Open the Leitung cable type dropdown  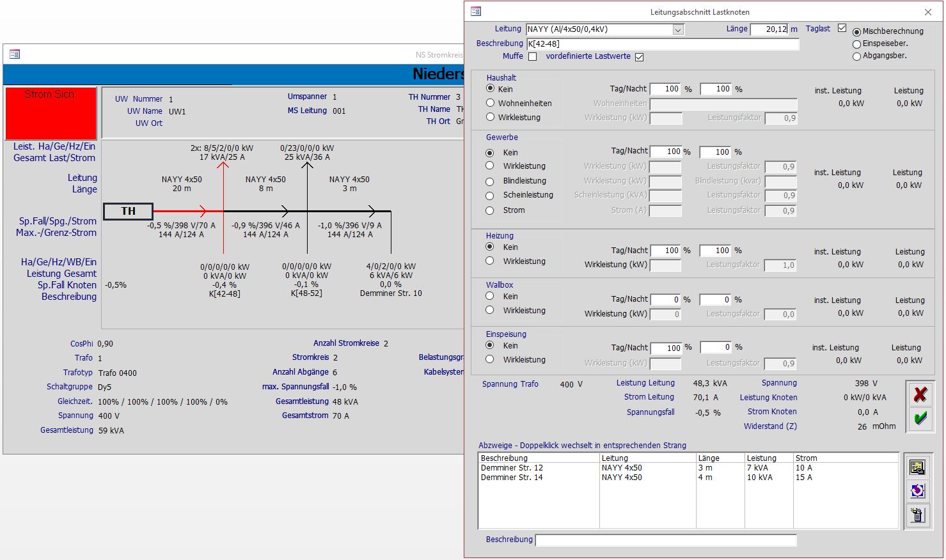[678, 29]
